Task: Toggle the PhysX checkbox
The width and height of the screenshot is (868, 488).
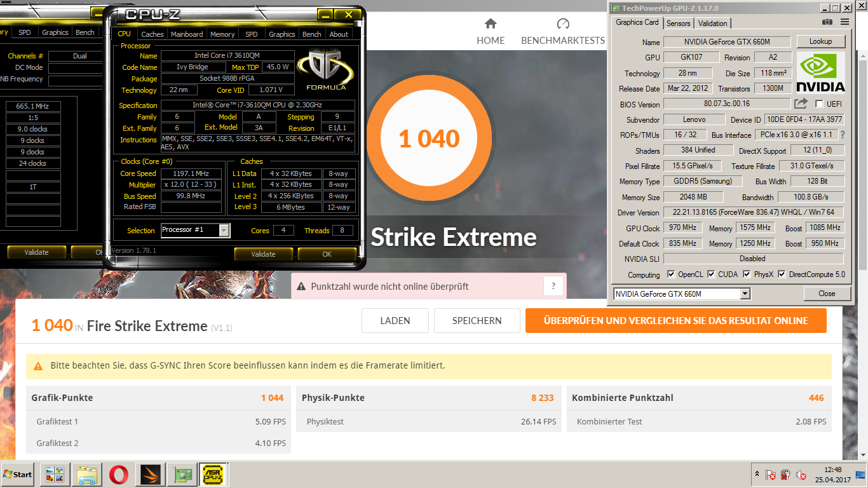Action: point(747,274)
